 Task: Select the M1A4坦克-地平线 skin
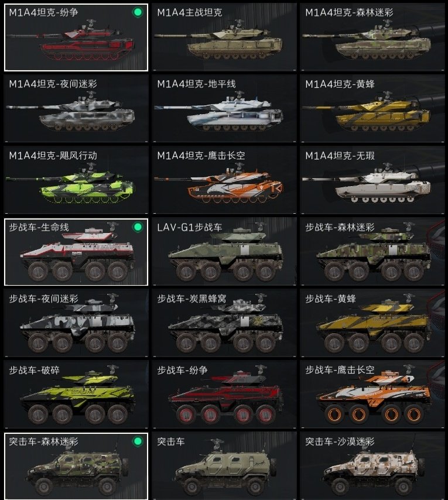click(224, 108)
